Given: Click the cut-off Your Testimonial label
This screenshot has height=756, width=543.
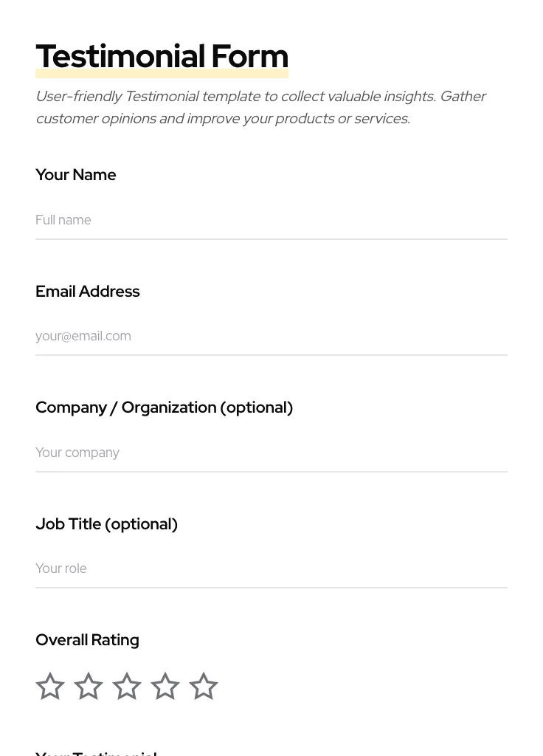Looking at the screenshot, I should click(96, 752).
